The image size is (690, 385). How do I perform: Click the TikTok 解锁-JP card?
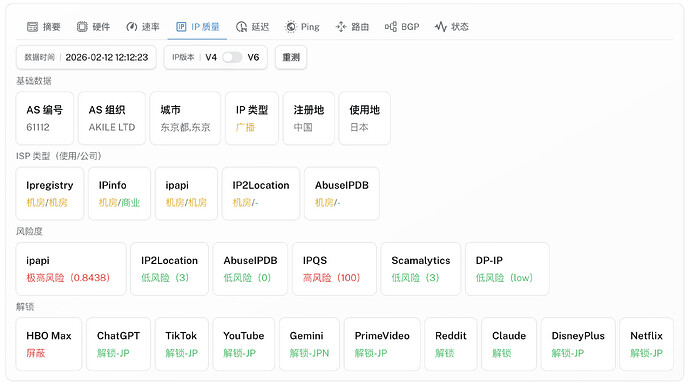(x=182, y=344)
